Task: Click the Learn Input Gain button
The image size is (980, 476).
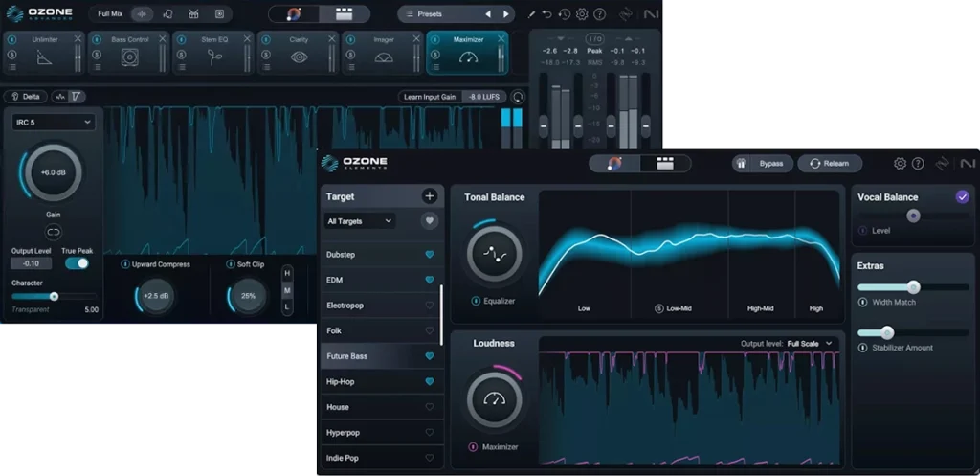Action: [430, 97]
